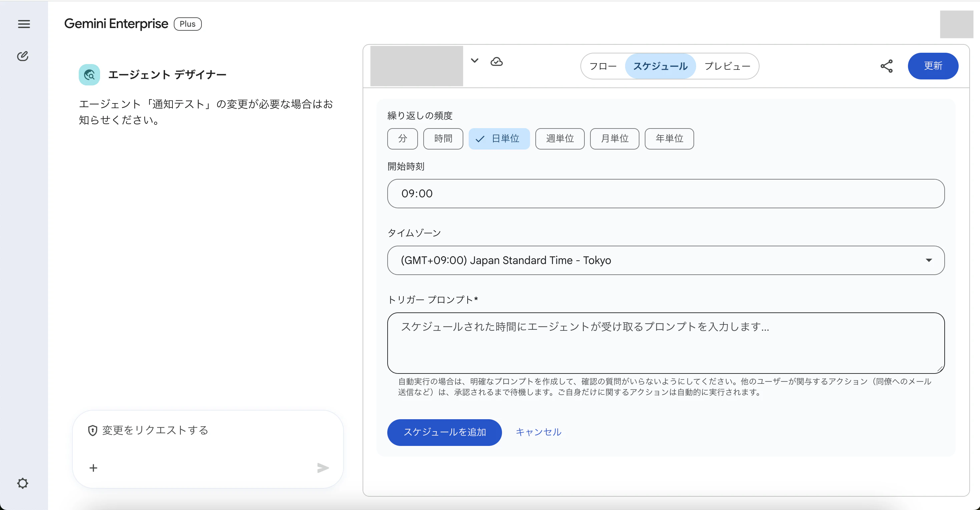Click the Agent Designer avatar icon
The image size is (980, 510).
89,74
